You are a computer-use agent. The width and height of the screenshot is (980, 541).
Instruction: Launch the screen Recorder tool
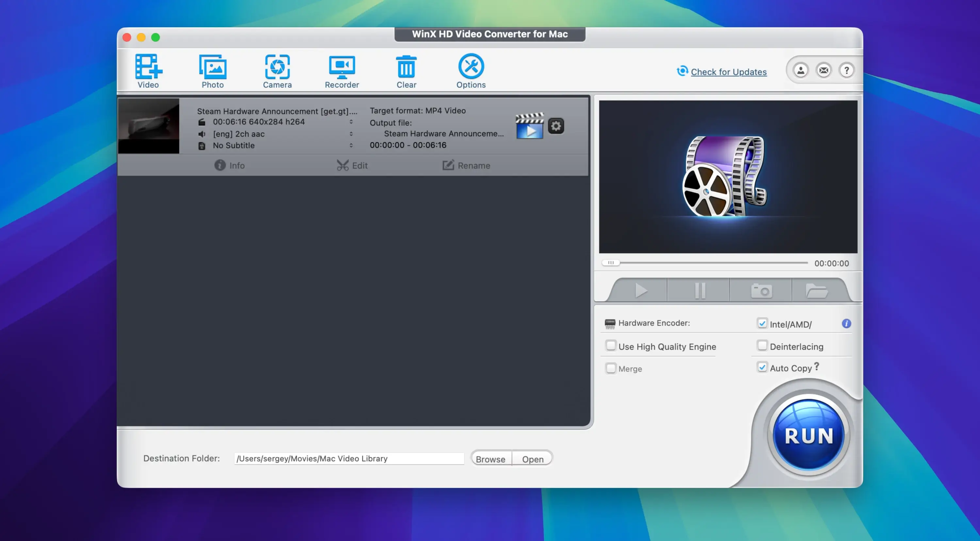342,71
